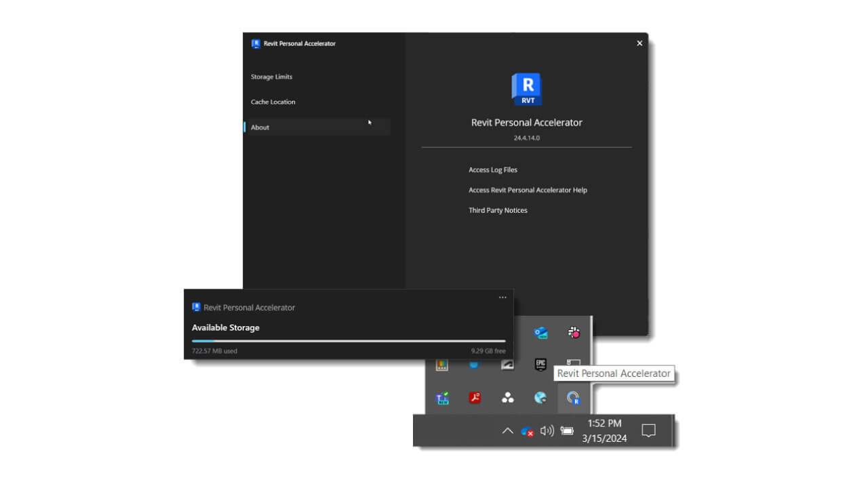The width and height of the screenshot is (868, 488).
Task: Collapse the hidden icons tray chevron
Action: [x=507, y=430]
